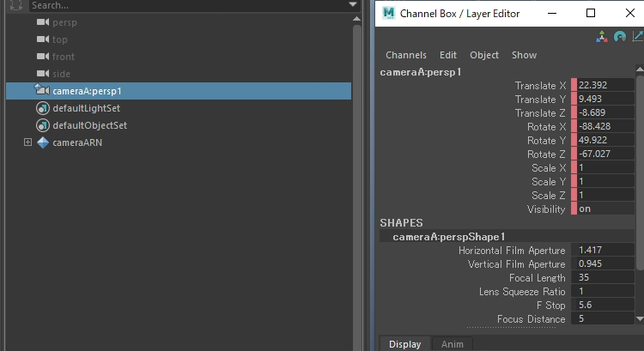Open the Edit menu in Channel Box

pos(448,55)
